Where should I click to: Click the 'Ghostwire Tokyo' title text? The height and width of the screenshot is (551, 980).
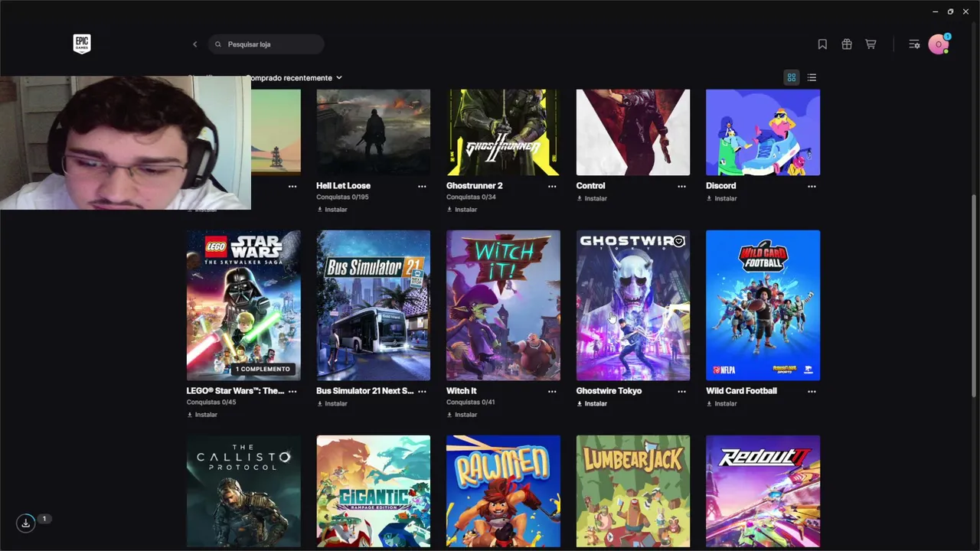pos(609,391)
